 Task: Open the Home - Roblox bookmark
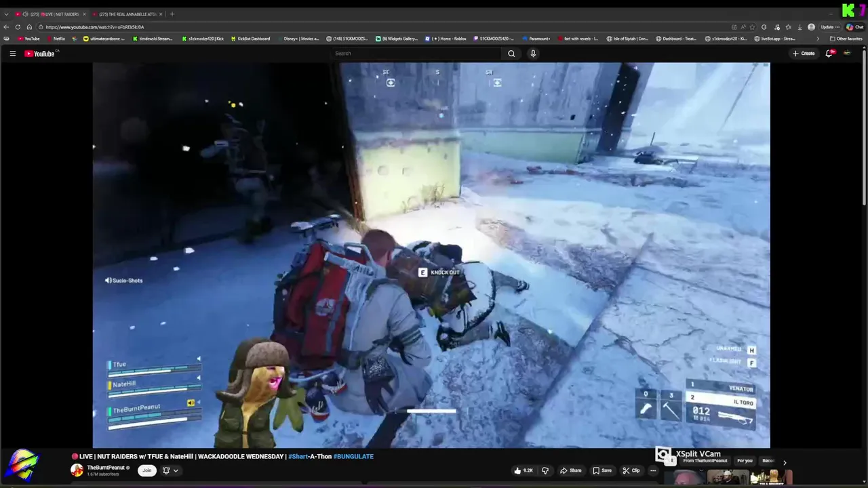click(x=446, y=39)
